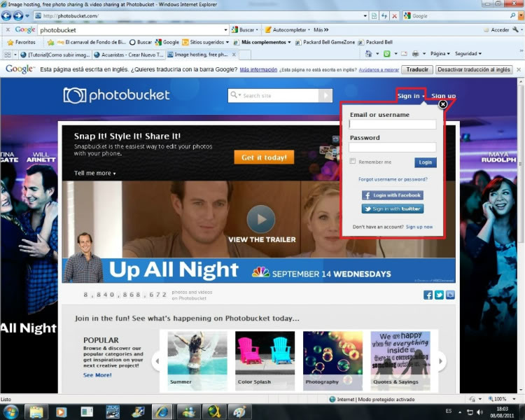525x420 pixels.
Task: Stop loading with the red X icon
Action: [395, 15]
